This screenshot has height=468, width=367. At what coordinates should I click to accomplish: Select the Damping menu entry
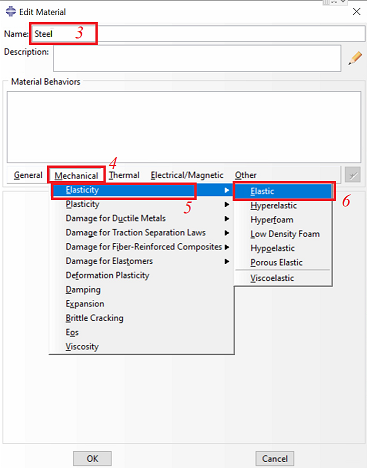[x=141, y=290]
